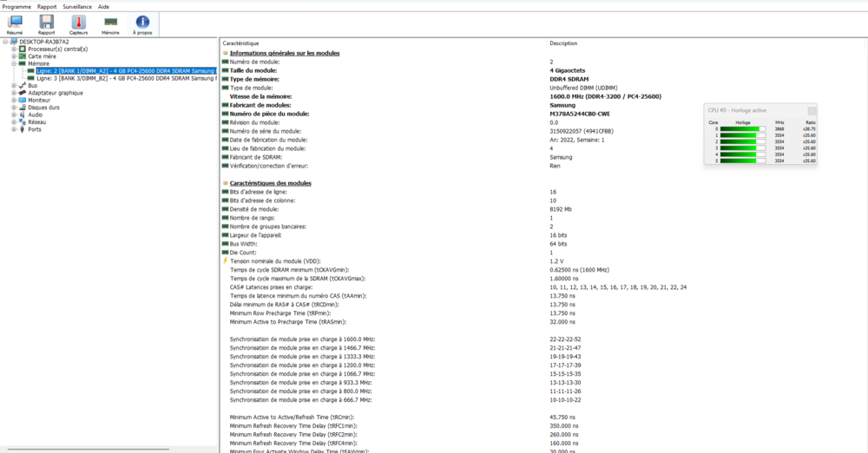Click the Core 0 clock progress bar

tap(741, 129)
